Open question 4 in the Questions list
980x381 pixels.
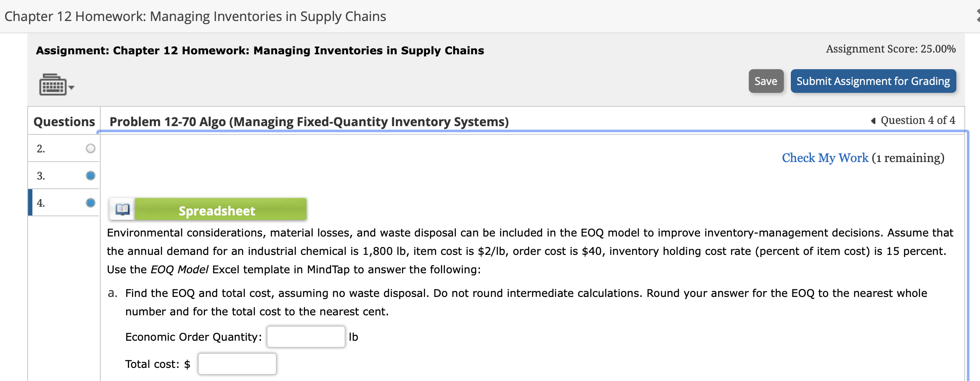[x=41, y=203]
